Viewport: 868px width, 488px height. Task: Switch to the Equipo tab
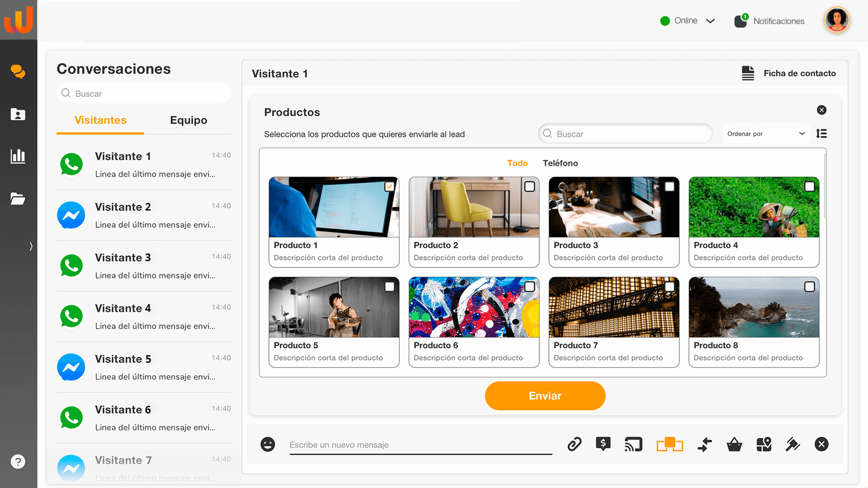point(188,120)
